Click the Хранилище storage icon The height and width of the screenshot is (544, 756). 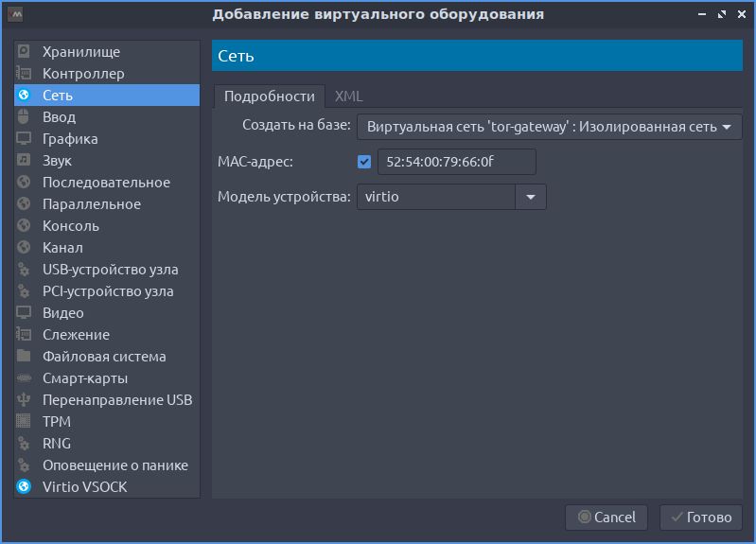click(24, 51)
